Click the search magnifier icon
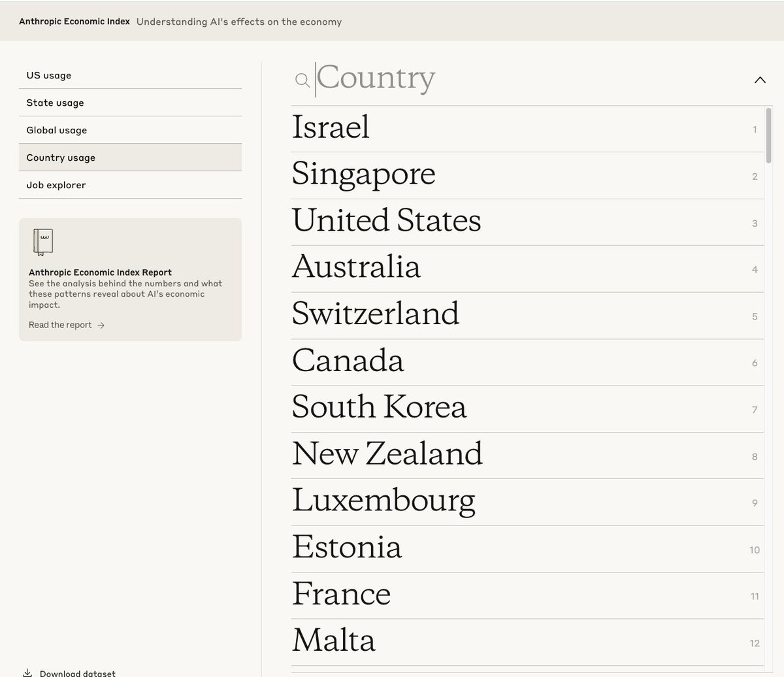The width and height of the screenshot is (784, 677). [x=302, y=80]
